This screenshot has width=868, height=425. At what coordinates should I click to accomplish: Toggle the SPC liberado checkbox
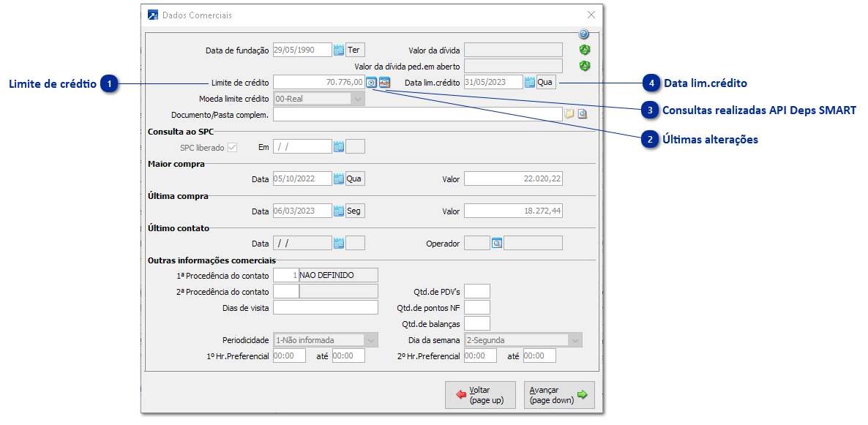pos(233,147)
